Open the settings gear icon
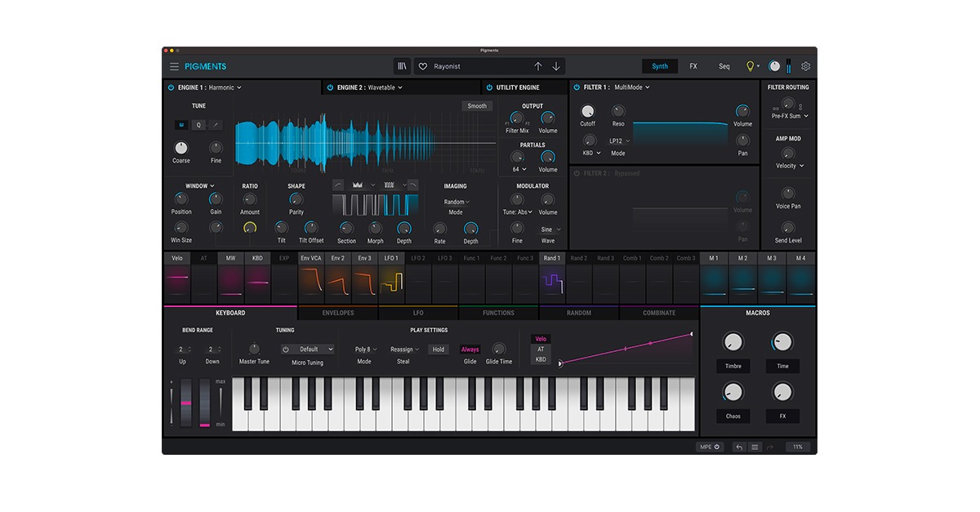Viewport: 980px width, 512px height. [x=806, y=66]
